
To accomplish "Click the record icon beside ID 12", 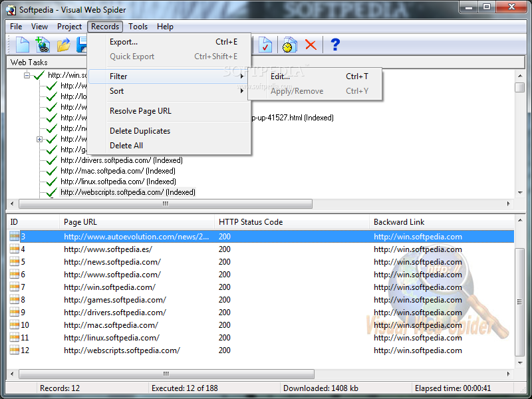I will (x=14, y=350).
